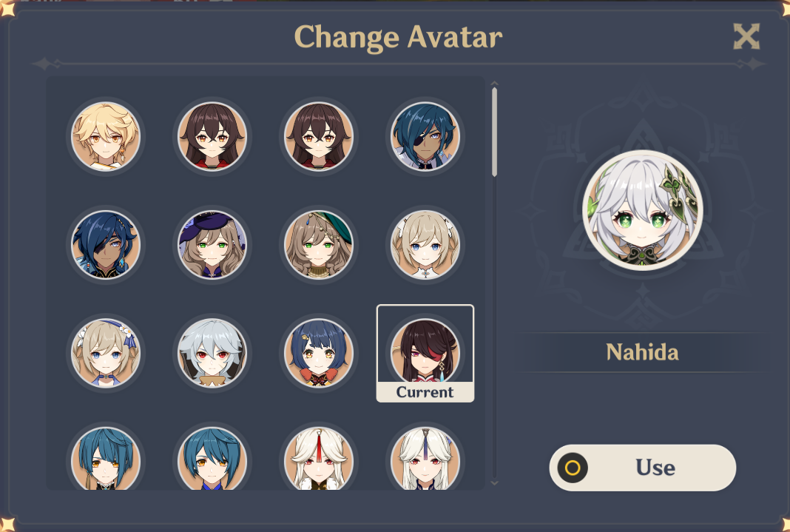Select the Beidou avatar marked Current
The width and height of the screenshot is (790, 532).
point(425,348)
